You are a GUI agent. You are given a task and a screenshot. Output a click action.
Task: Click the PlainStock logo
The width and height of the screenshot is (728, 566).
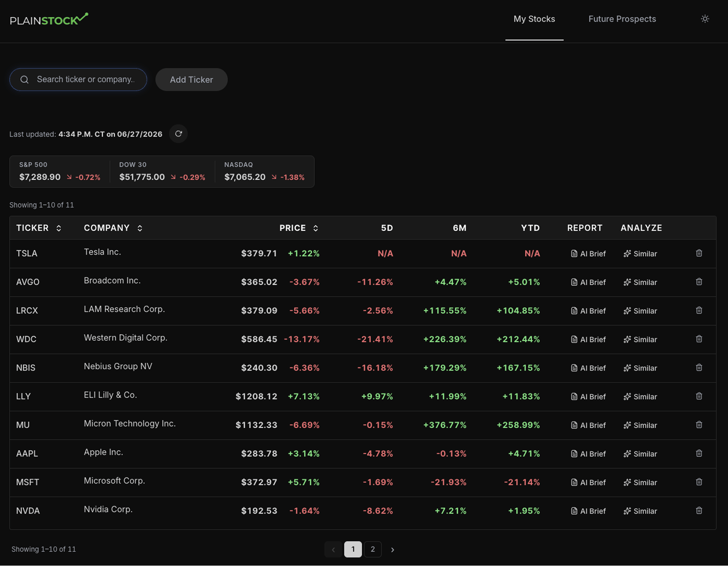tap(49, 19)
